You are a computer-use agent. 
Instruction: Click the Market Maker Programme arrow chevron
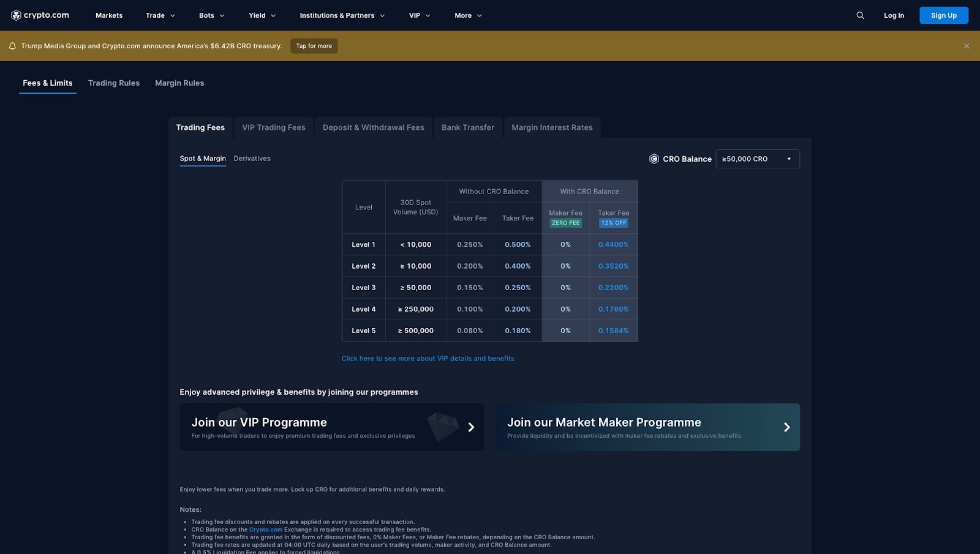click(786, 427)
